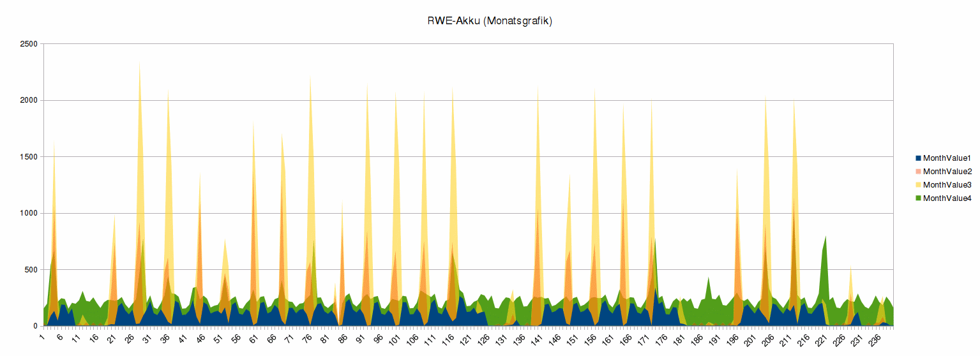
Task: Click the MonthValue1 legend label
Action: click(946, 158)
